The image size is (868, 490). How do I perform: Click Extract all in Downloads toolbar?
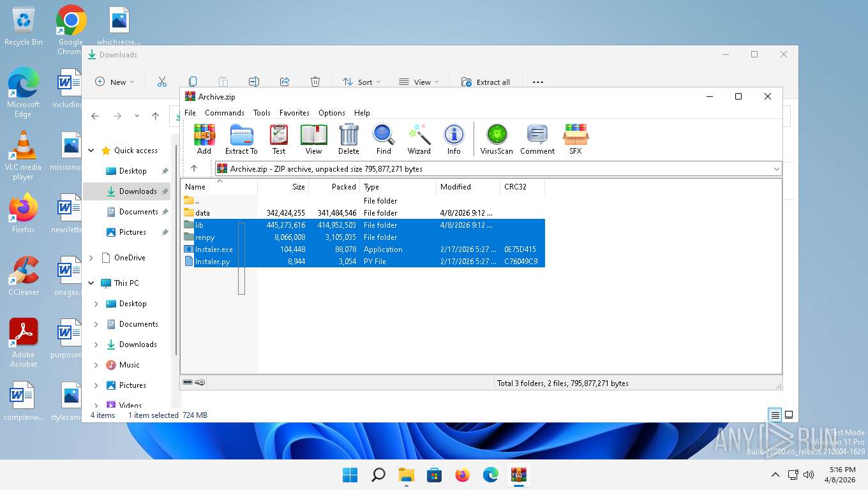click(x=486, y=82)
